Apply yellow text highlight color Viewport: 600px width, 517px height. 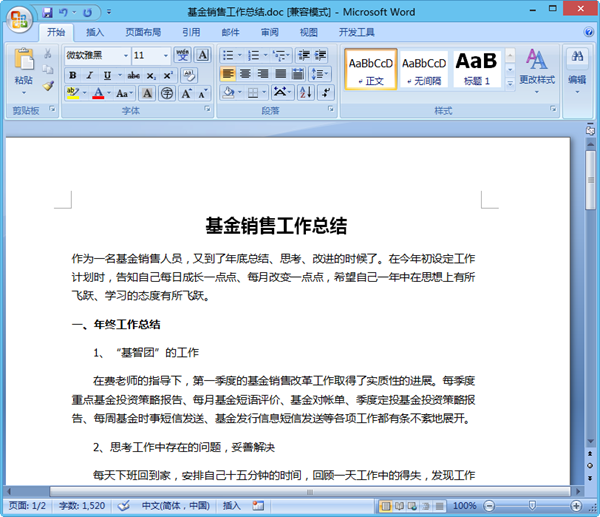(73, 93)
